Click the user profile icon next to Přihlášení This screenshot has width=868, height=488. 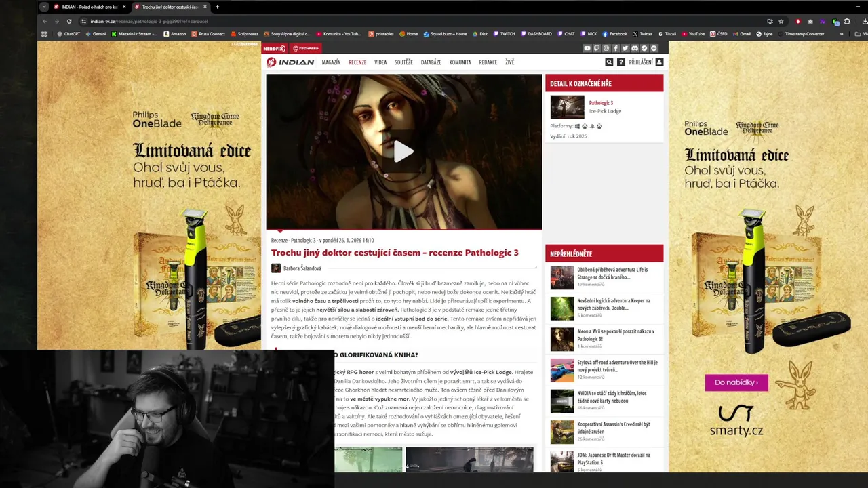tap(659, 62)
